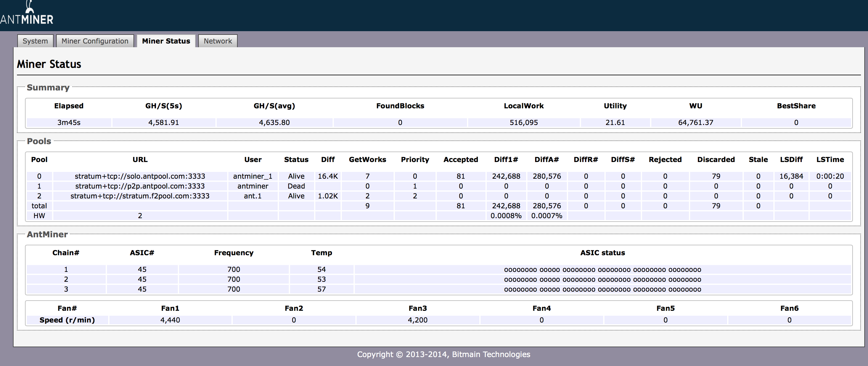Image resolution: width=868 pixels, height=366 pixels.
Task: Click the total row label
Action: [x=39, y=206]
